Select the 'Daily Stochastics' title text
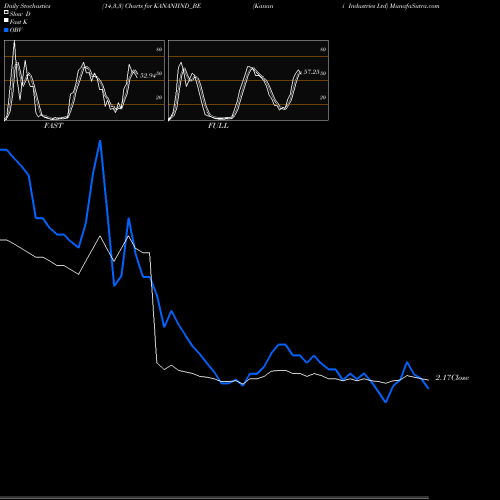This screenshot has height=500, width=500. coord(27,6)
